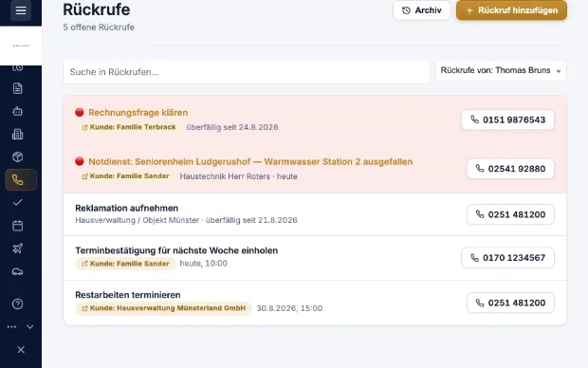Image resolution: width=588 pixels, height=368 pixels.
Task: Click the three dots more icon in sidebar
Action: (11, 327)
